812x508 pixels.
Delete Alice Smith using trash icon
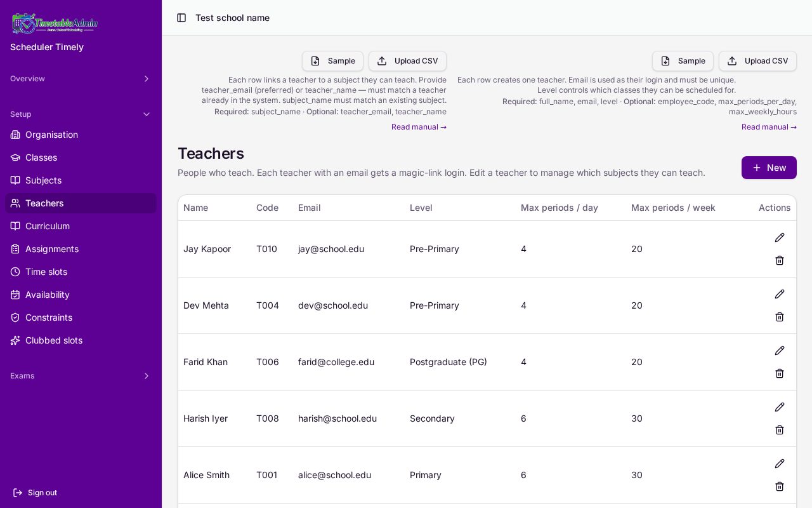(x=780, y=486)
